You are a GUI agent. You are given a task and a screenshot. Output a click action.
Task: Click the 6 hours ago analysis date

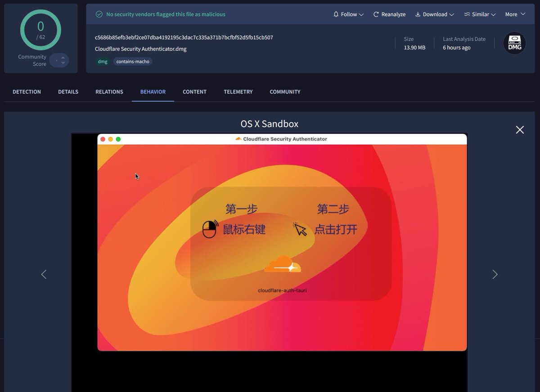click(x=457, y=48)
